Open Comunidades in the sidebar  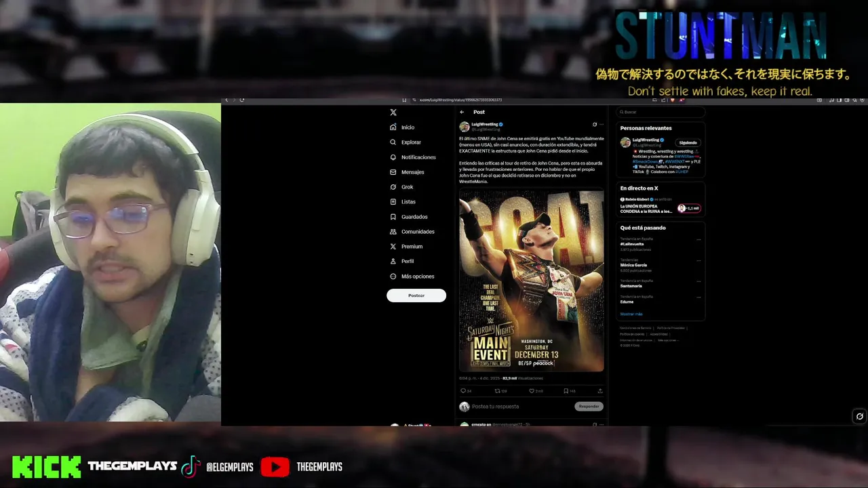click(x=412, y=232)
